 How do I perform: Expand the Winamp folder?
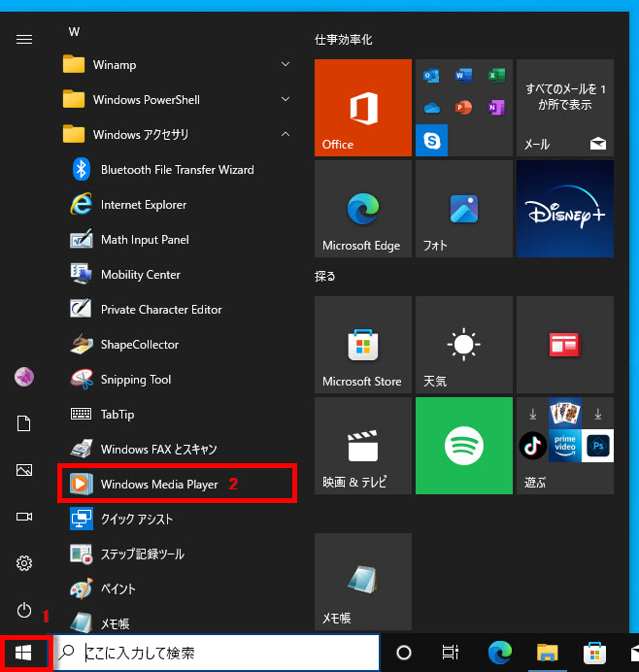tap(175, 65)
